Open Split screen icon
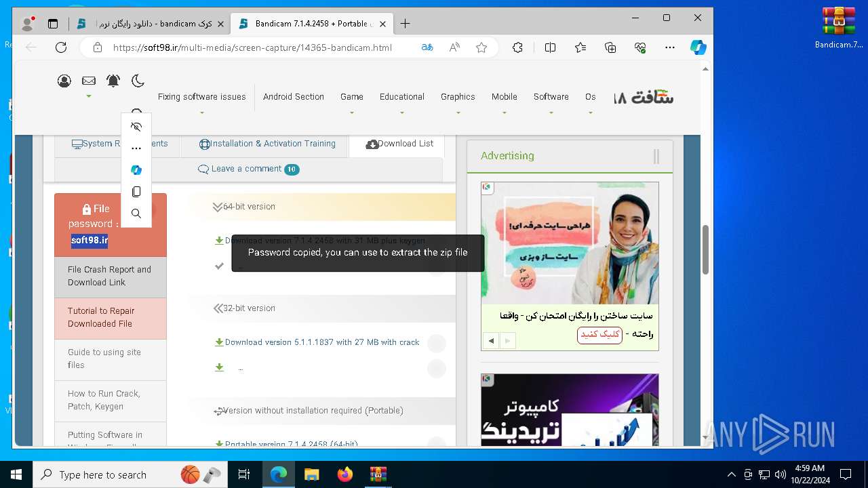The height and width of the screenshot is (488, 868). tap(550, 47)
